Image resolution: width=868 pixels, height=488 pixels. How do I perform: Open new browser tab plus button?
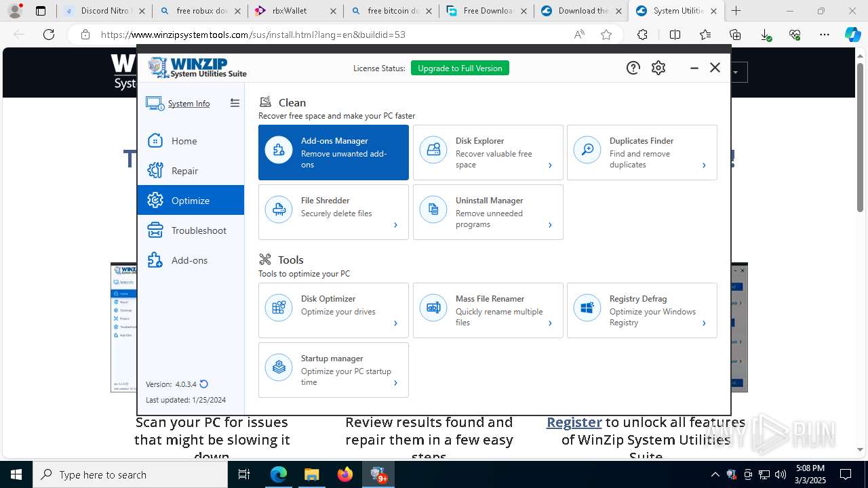coord(736,11)
